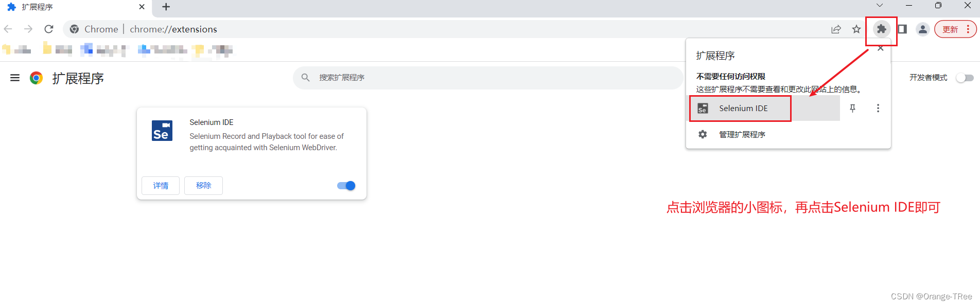
Task: Click the 更新 update button
Action: (x=955, y=29)
